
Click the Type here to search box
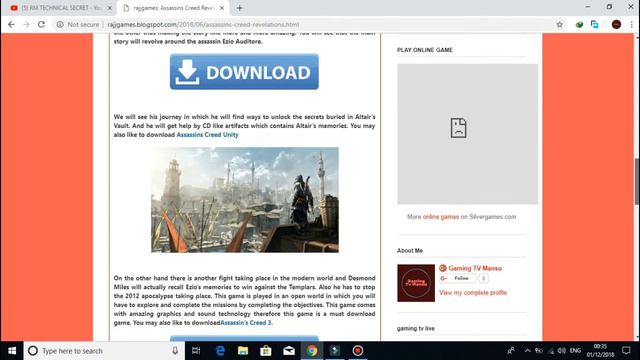(x=104, y=351)
